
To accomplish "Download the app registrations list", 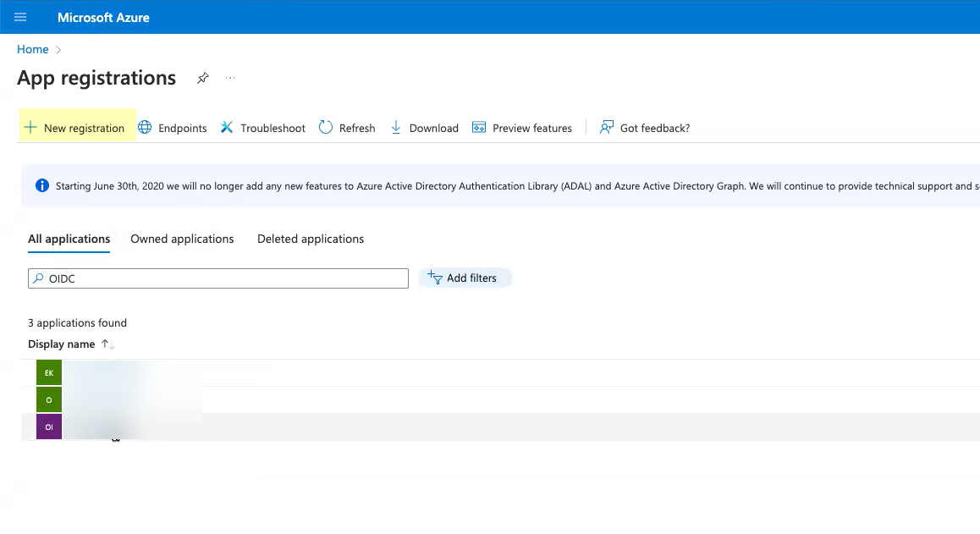I will click(x=424, y=128).
